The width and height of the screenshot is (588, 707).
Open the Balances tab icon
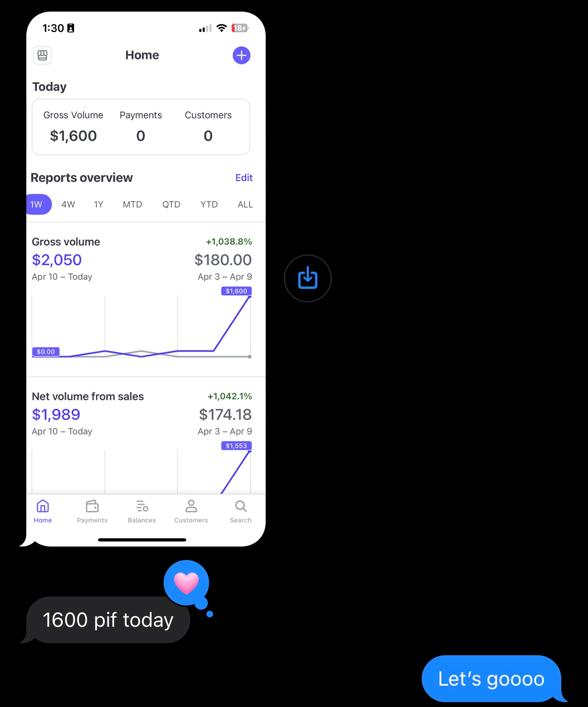(x=142, y=506)
